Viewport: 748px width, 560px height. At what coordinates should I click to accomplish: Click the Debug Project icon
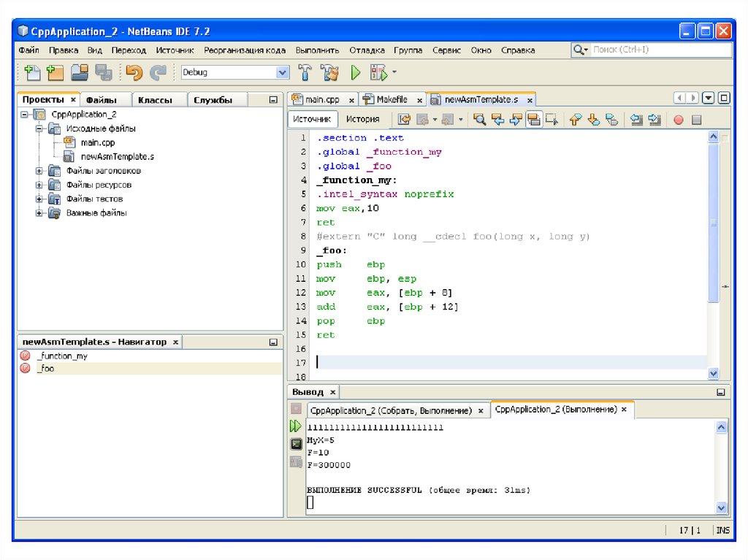point(378,72)
